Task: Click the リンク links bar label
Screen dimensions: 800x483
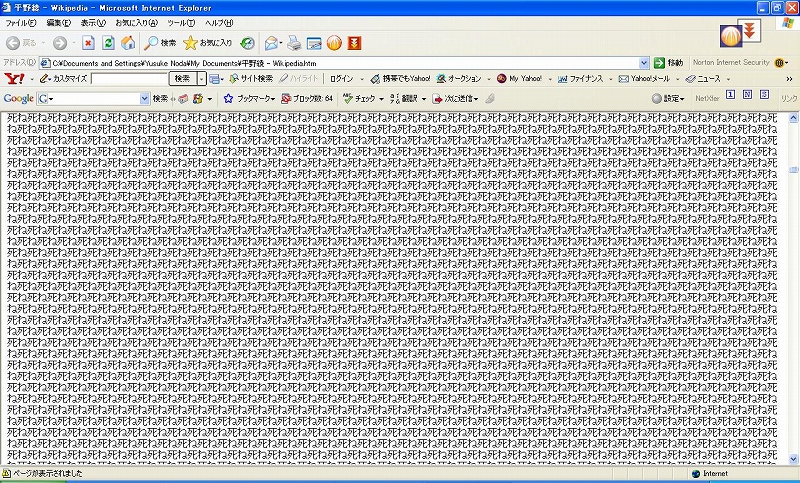Action: tap(789, 98)
